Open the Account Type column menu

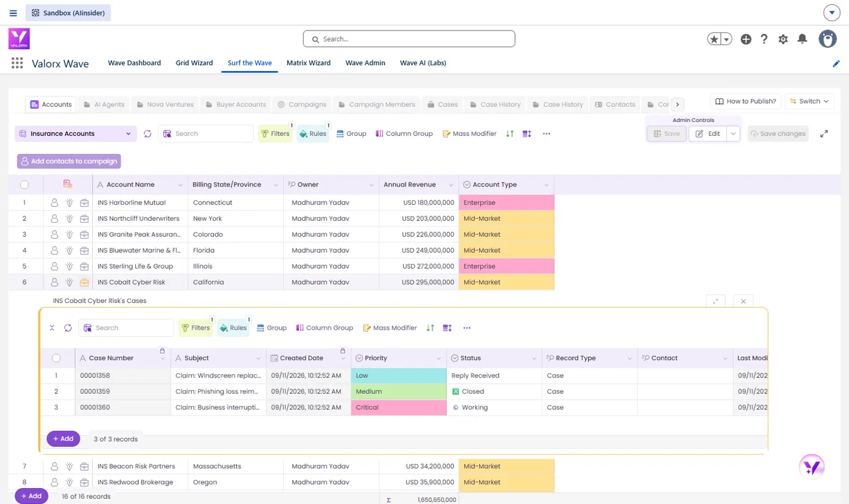547,185
